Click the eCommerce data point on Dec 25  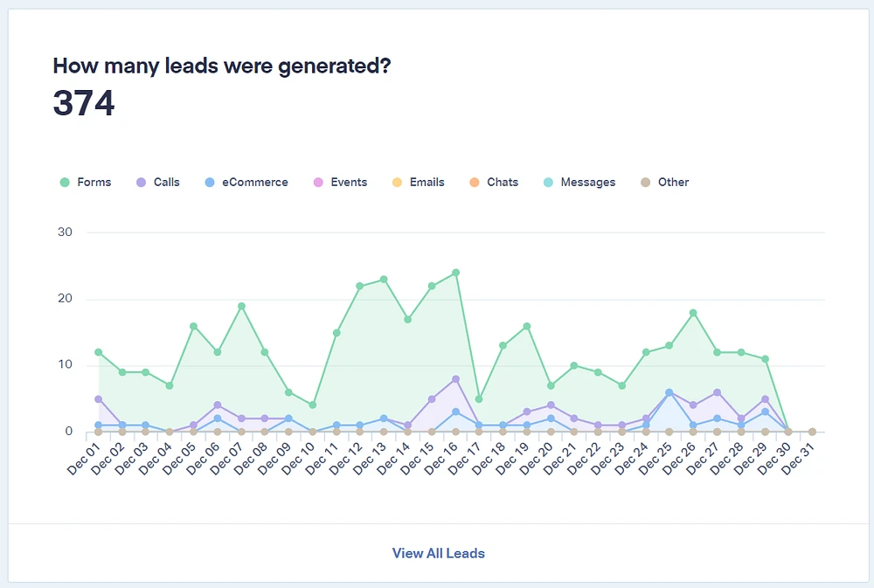tap(668, 391)
